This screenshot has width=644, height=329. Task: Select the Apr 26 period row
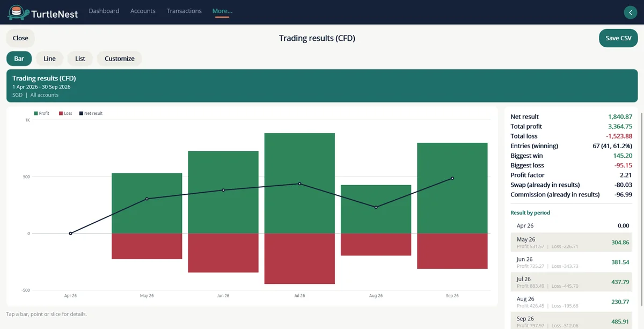tap(571, 226)
